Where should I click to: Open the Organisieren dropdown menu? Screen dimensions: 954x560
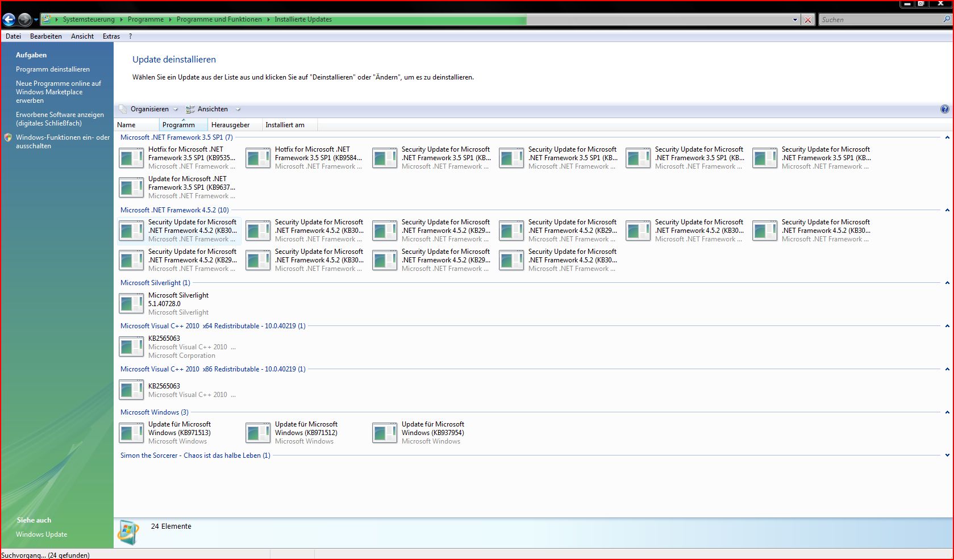point(149,109)
